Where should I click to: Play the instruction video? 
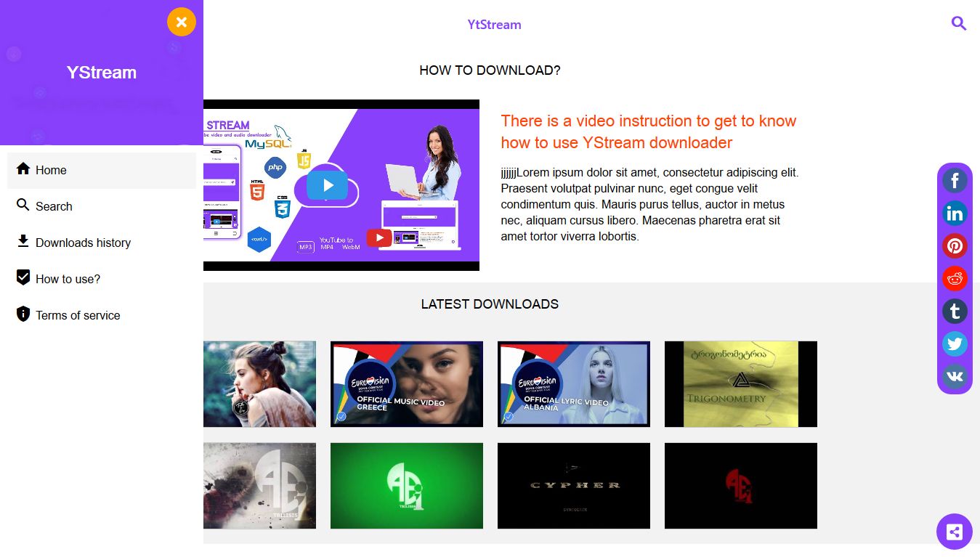[x=328, y=185]
